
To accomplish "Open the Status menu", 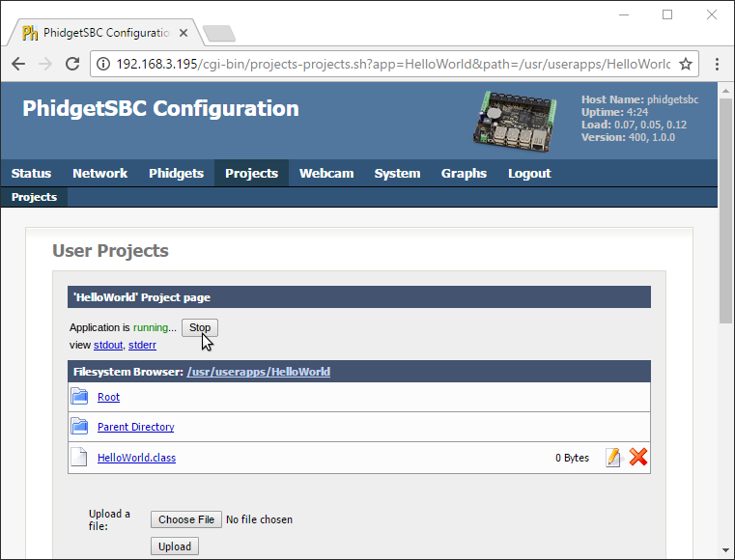I will point(31,174).
